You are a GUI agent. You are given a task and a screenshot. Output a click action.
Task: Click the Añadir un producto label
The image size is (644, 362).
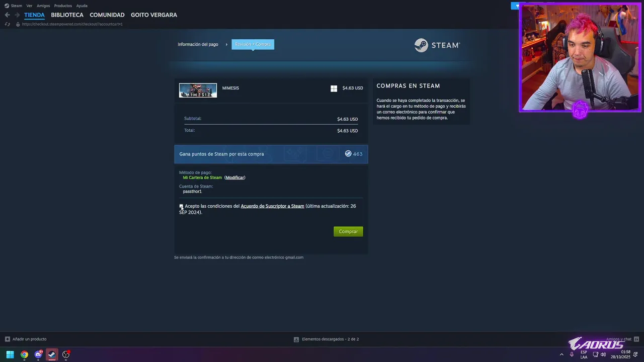pos(29,339)
